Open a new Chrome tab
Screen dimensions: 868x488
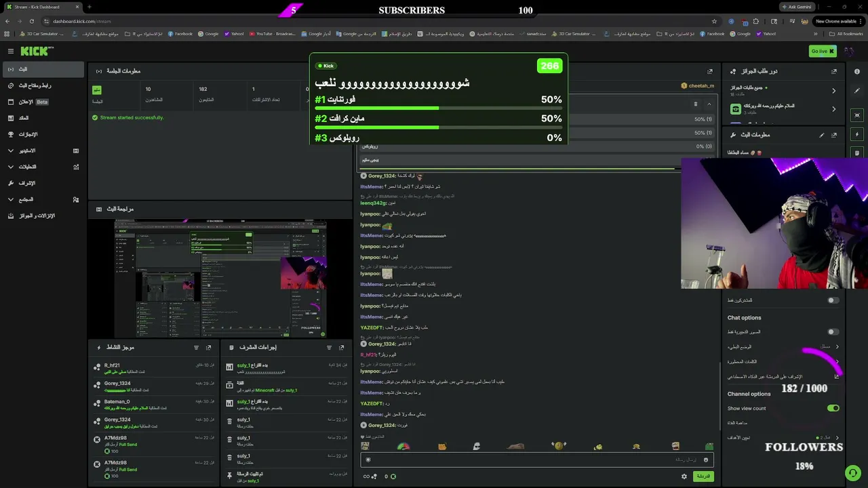[x=89, y=7]
